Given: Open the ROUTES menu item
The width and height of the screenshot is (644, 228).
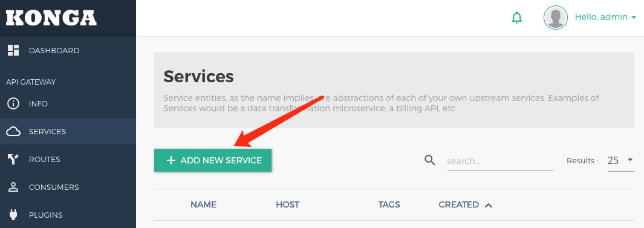Looking at the screenshot, I should (44, 160).
